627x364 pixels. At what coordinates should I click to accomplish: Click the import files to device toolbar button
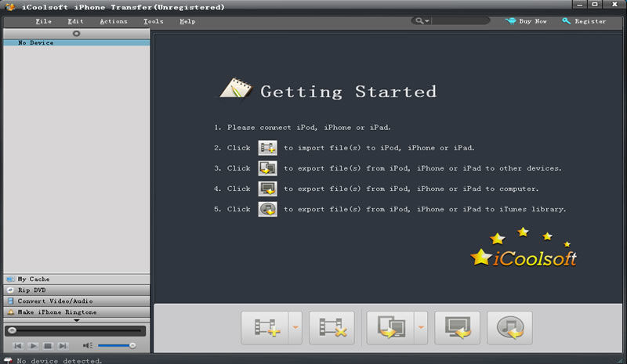point(265,328)
